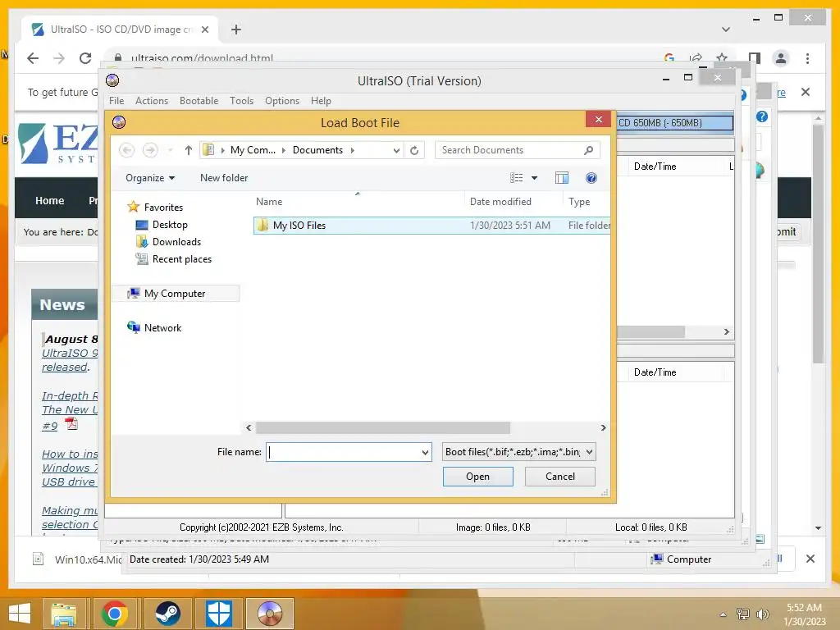Open the Tools menu in UltraISO
This screenshot has height=630, width=840.
point(242,101)
